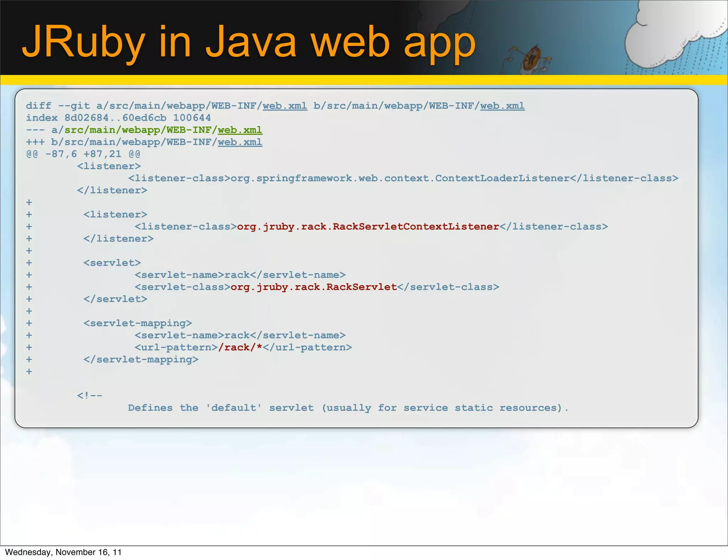Click the servlet-name rack line inside servlet-mapping

point(240,335)
